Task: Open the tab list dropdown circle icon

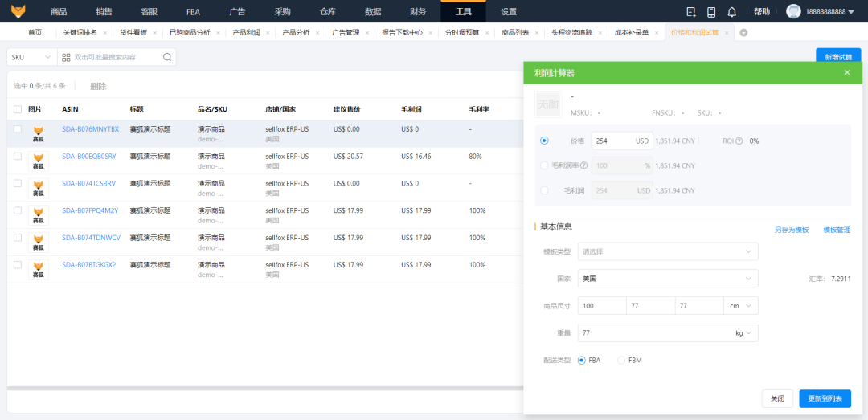Action: pyautogui.click(x=743, y=32)
